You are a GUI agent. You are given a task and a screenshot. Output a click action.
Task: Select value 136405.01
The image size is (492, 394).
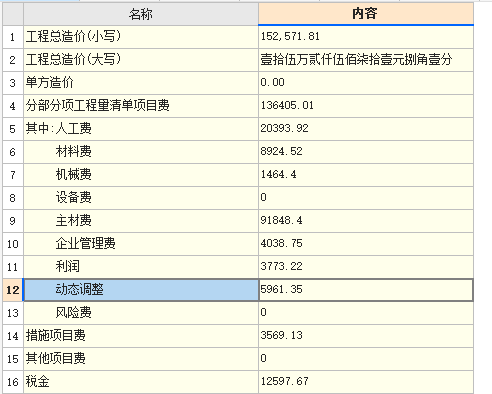tap(366, 106)
